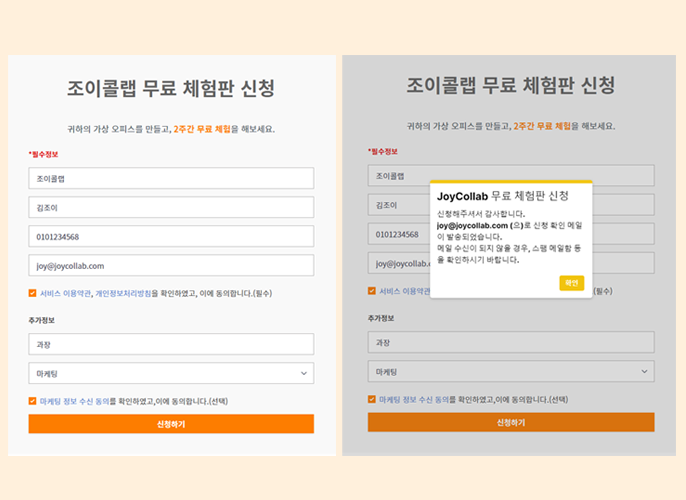The width and height of the screenshot is (686, 500).
Task: Click 필수정보 label in right form
Action: tap(383, 152)
